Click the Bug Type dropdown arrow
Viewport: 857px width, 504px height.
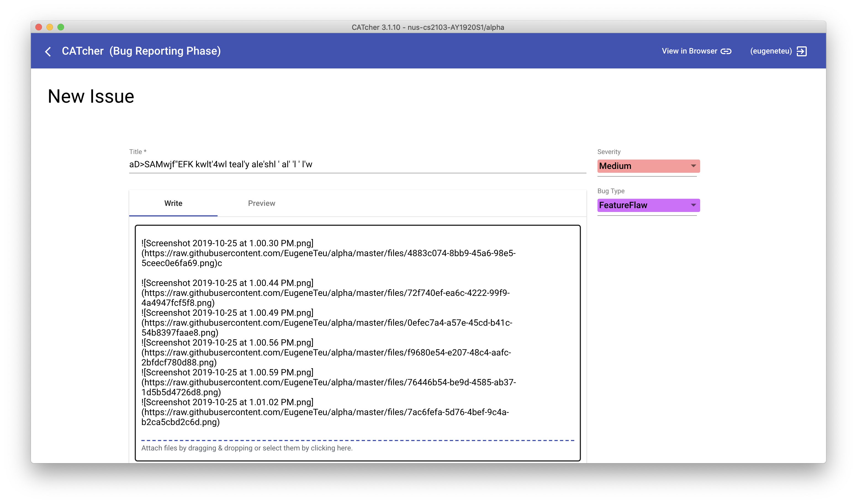coord(693,205)
